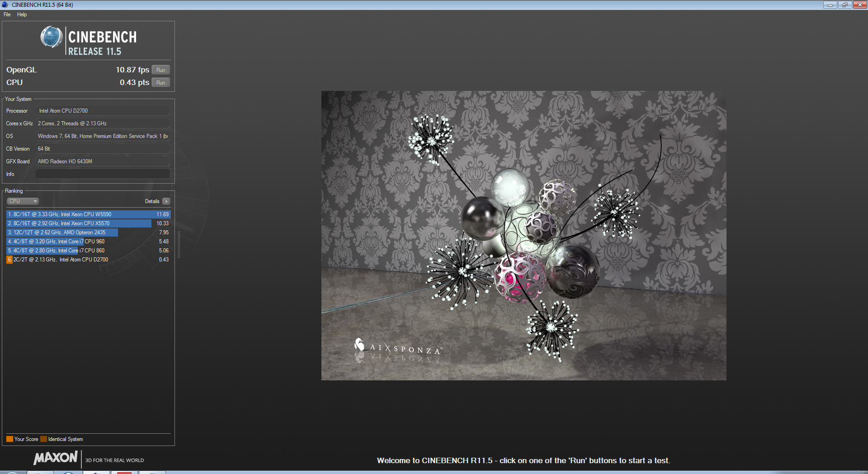Click the rendered AixSponza scene image

click(524, 236)
